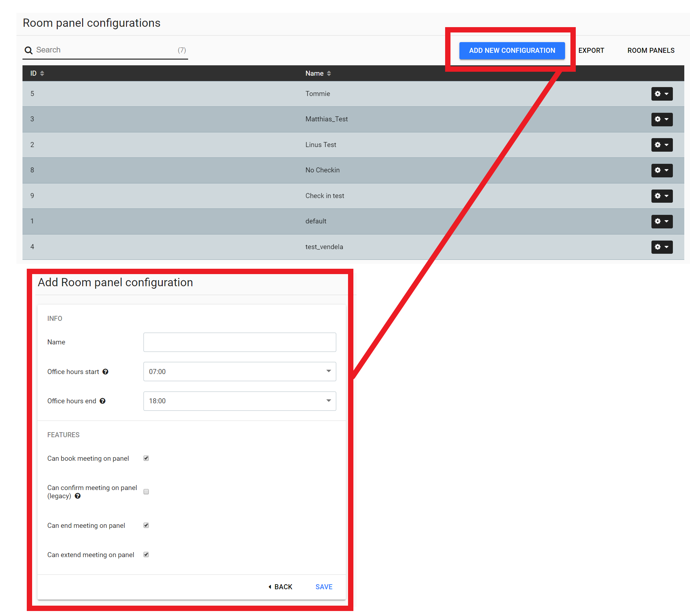Click the ID column header label
This screenshot has height=616, width=690.
(x=34, y=73)
